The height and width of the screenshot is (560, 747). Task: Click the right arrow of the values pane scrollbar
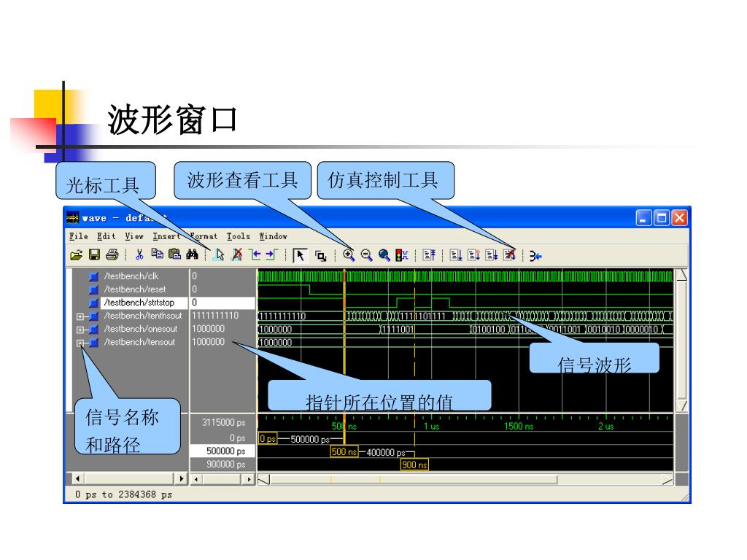pyautogui.click(x=249, y=480)
